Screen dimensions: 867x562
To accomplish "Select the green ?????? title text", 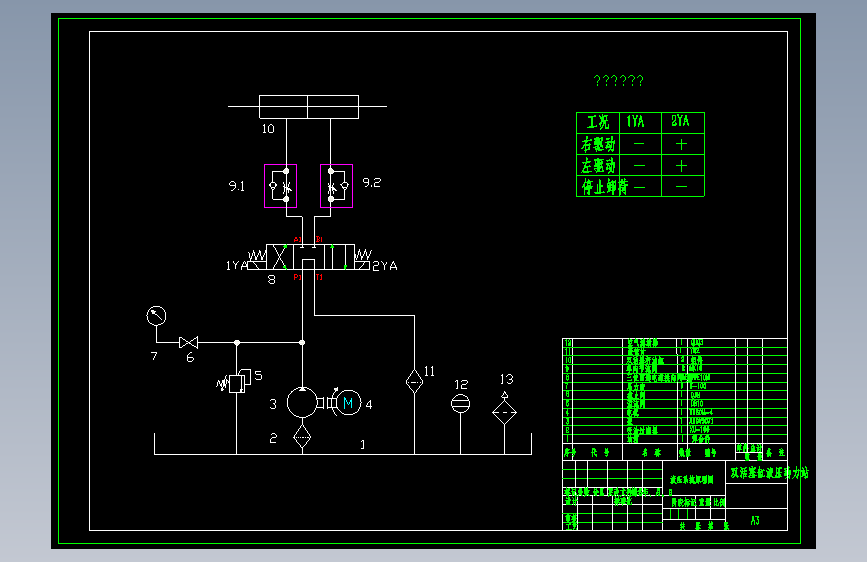I will tap(619, 81).
